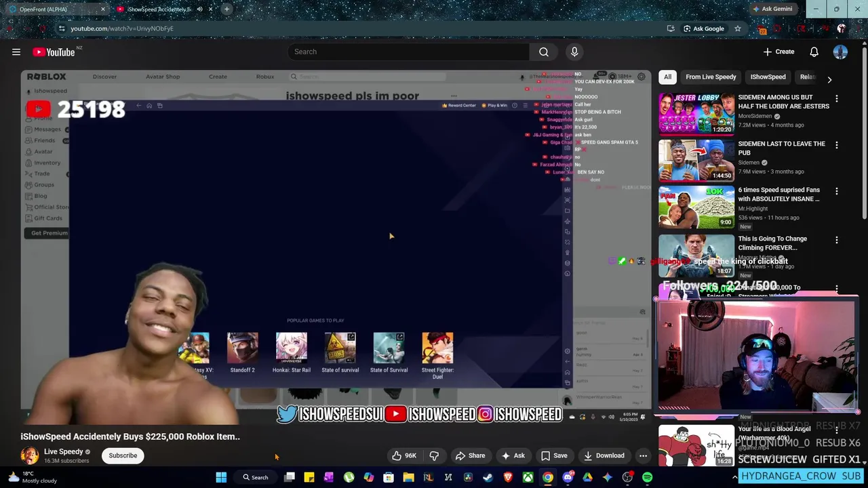Open Spotify from the taskbar

tap(647, 477)
